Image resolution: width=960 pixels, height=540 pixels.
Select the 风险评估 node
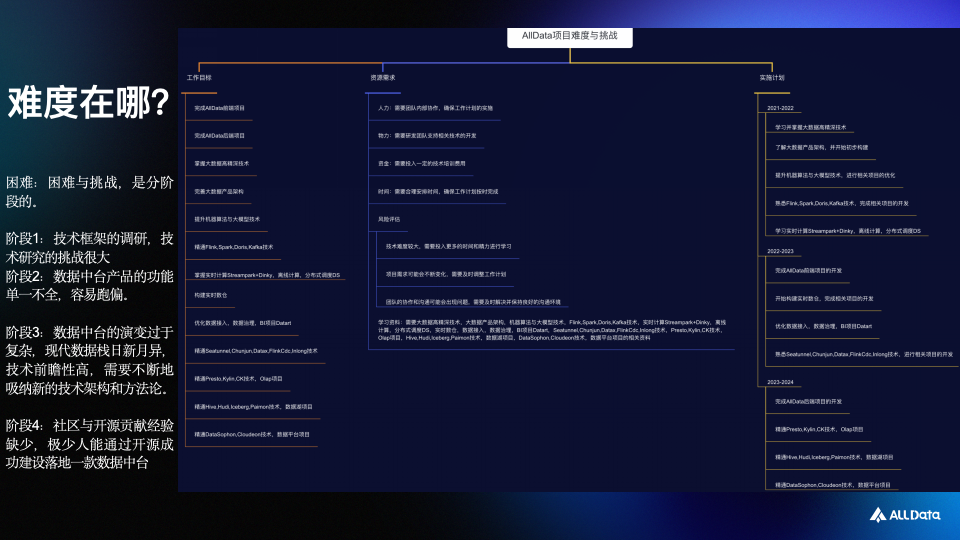(x=389, y=218)
